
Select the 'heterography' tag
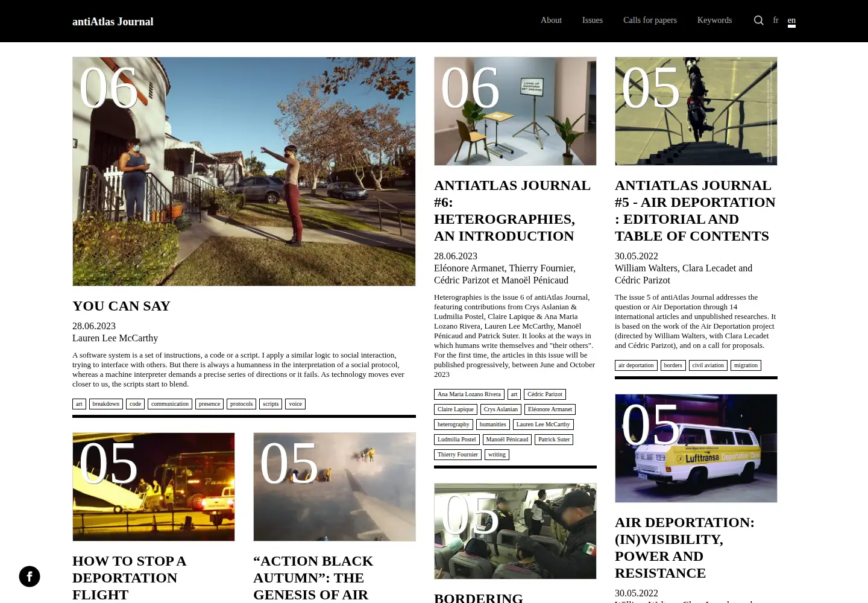coord(453,425)
